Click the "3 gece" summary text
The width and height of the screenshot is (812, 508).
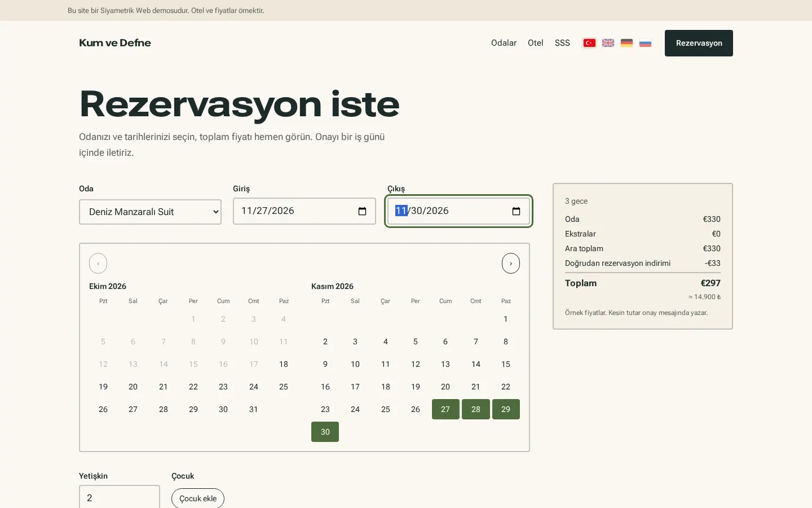(576, 201)
